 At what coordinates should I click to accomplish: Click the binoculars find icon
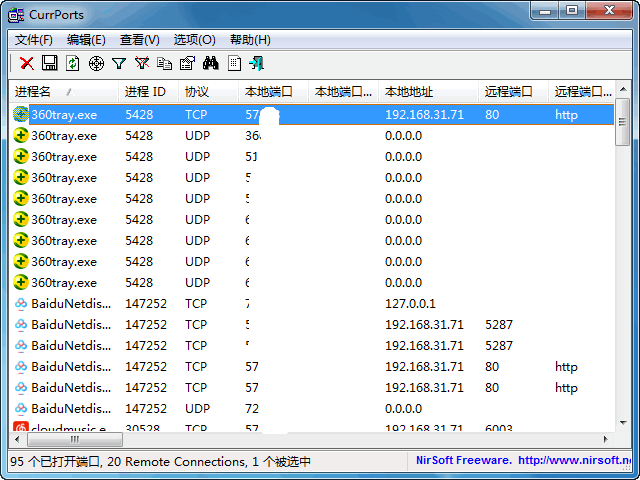(210, 64)
